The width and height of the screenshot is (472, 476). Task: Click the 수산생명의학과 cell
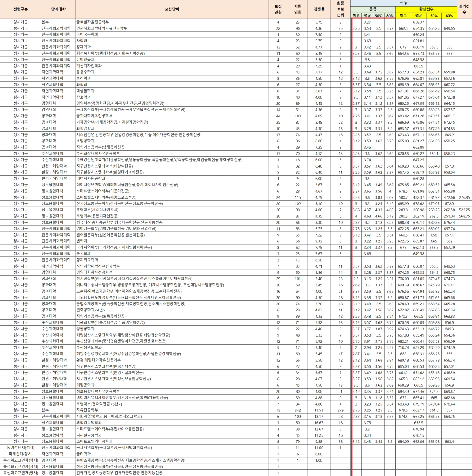(x=89, y=348)
